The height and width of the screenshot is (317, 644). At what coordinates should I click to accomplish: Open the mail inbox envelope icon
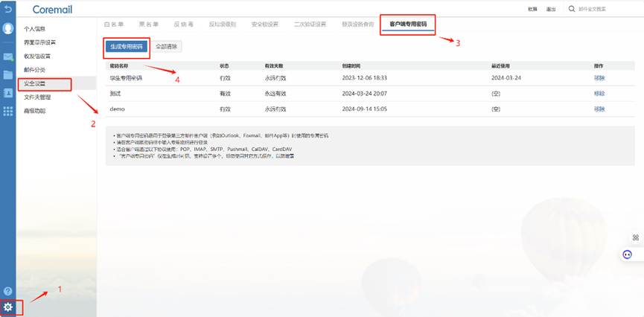(x=8, y=57)
